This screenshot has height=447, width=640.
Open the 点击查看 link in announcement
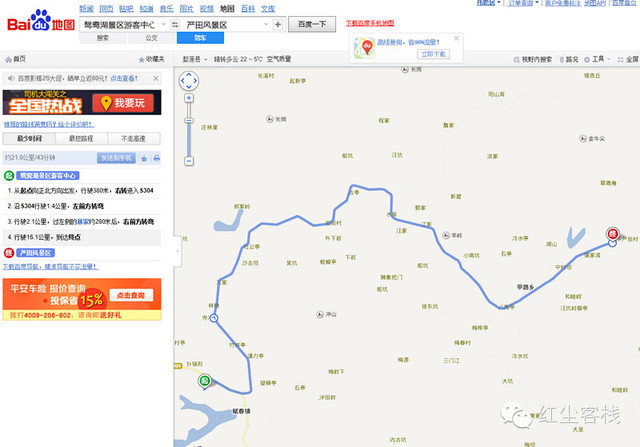click(x=124, y=78)
